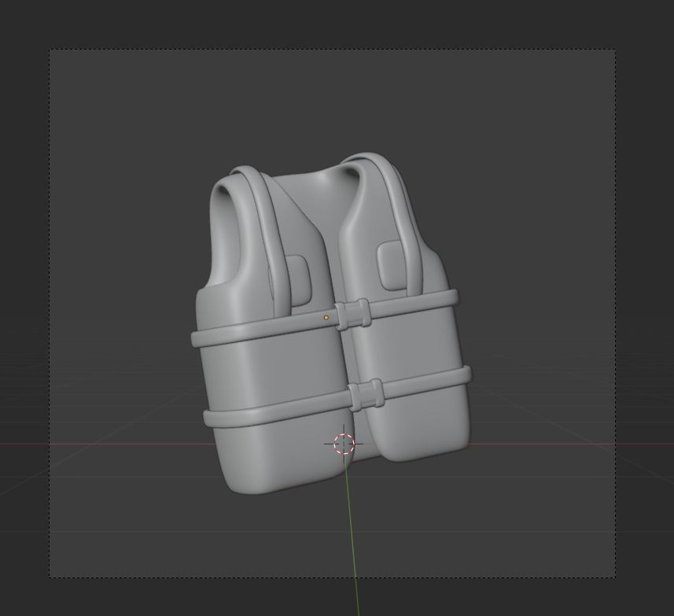Viewport: 674px width, 616px height.
Task: Select the left chest pocket patch
Action: coord(297,280)
